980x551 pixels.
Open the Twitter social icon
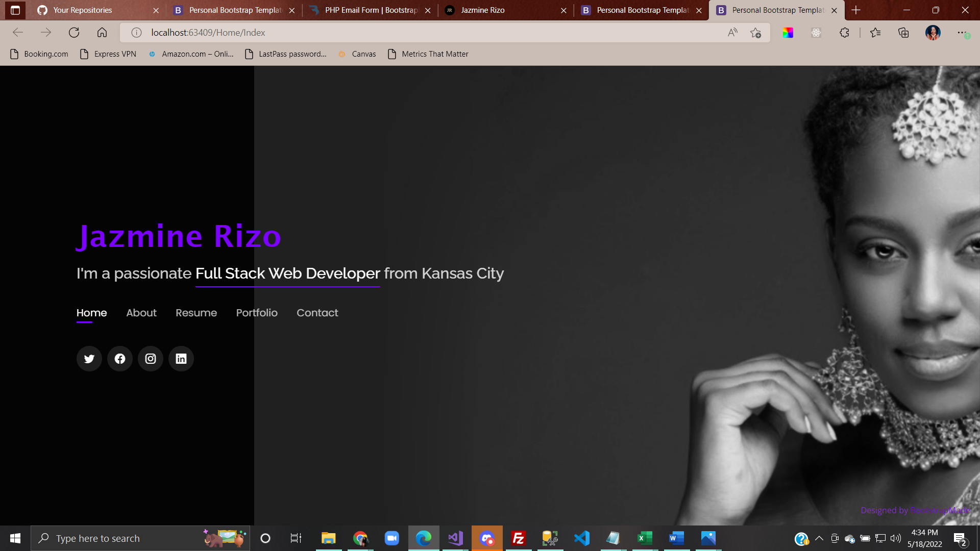(89, 359)
